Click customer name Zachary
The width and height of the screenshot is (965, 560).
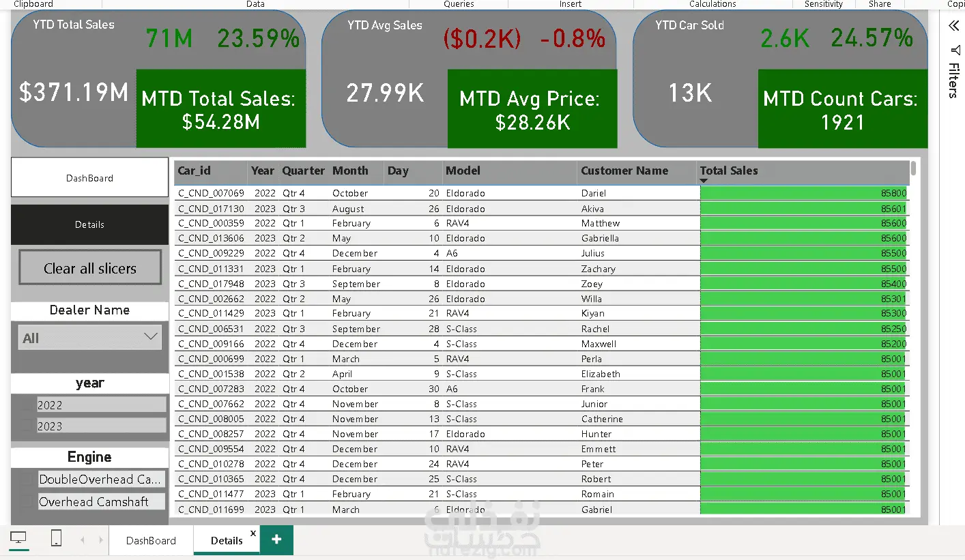coord(599,269)
